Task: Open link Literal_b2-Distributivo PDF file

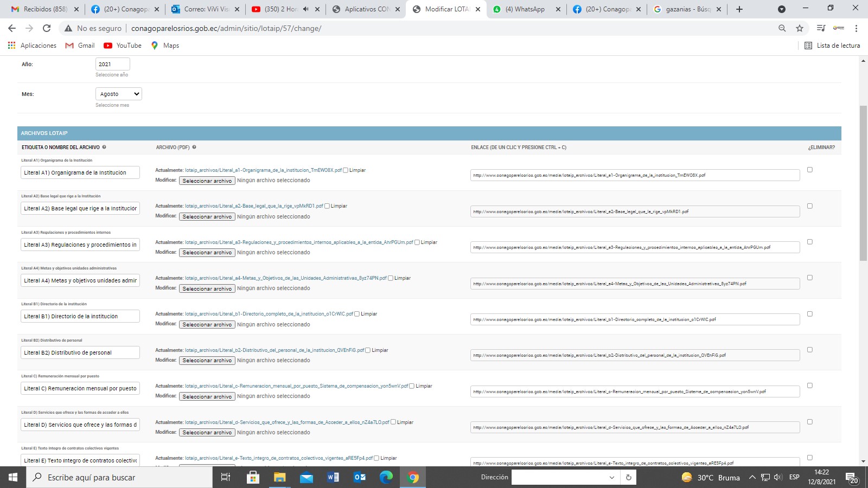Action: pyautogui.click(x=275, y=350)
